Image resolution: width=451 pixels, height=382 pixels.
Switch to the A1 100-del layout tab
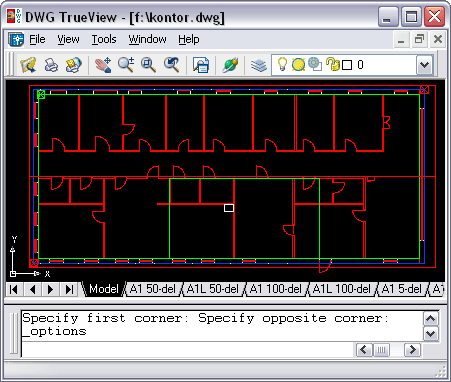[275, 289]
